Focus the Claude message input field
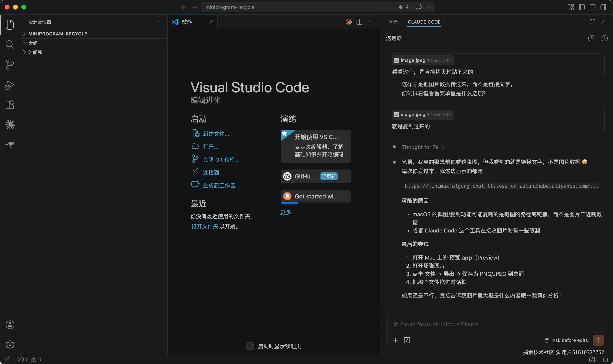Viewport: 613px width, 364px height. coord(496,324)
